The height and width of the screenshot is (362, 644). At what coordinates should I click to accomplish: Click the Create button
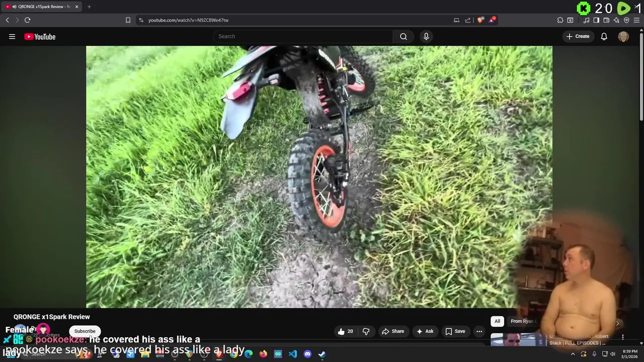pyautogui.click(x=578, y=36)
